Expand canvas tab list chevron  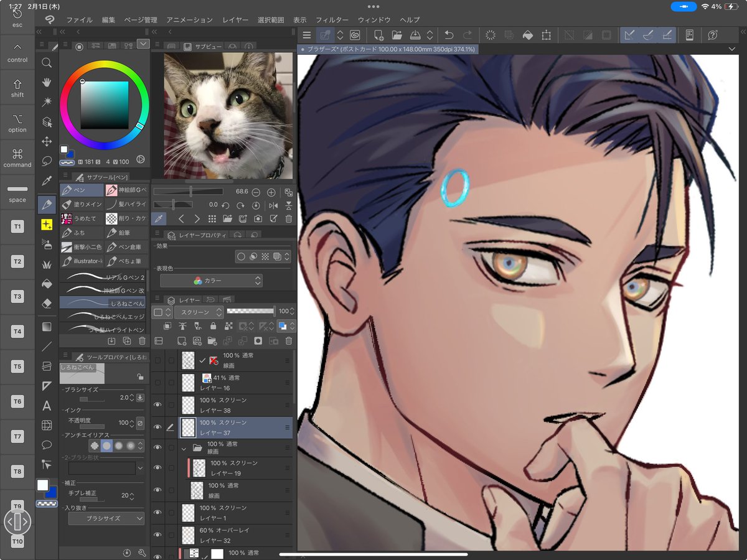point(731,49)
